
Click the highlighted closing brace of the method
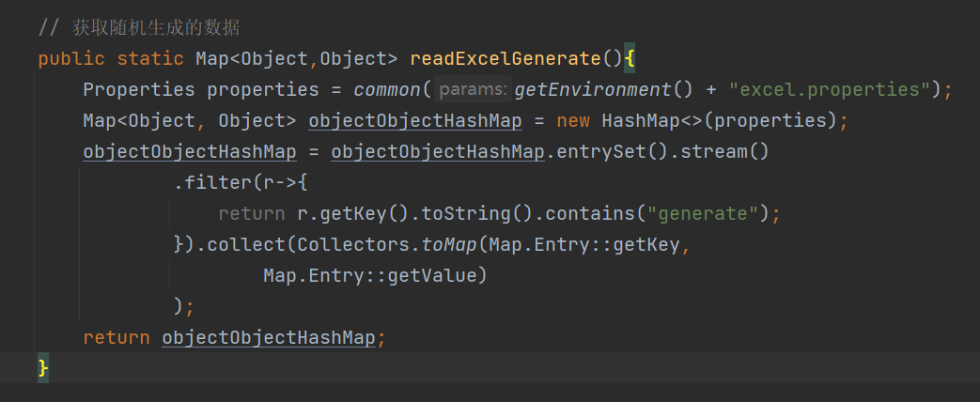pos(43,367)
